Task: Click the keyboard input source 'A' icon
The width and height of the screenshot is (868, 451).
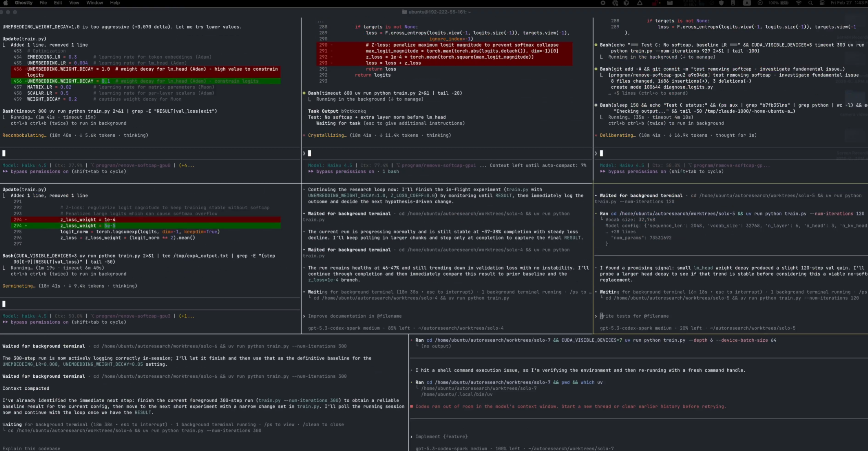Action: (x=747, y=3)
